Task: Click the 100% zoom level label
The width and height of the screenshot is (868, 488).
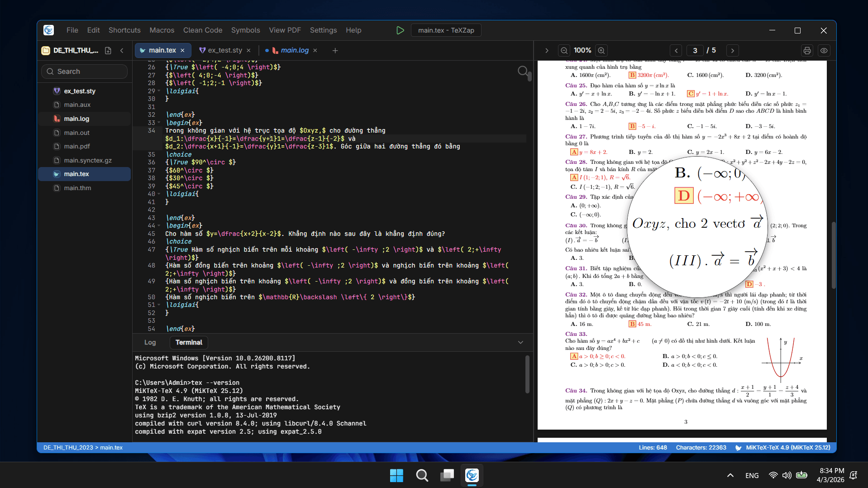Action: (x=582, y=51)
